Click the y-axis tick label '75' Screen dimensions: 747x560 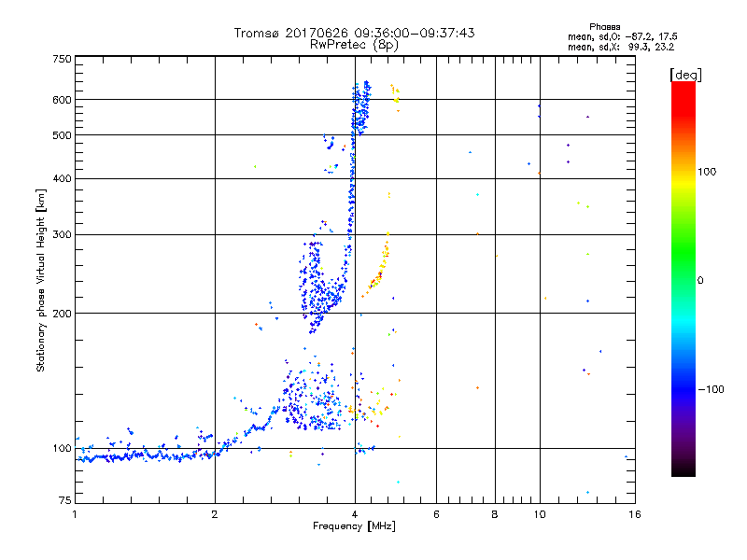(x=65, y=500)
